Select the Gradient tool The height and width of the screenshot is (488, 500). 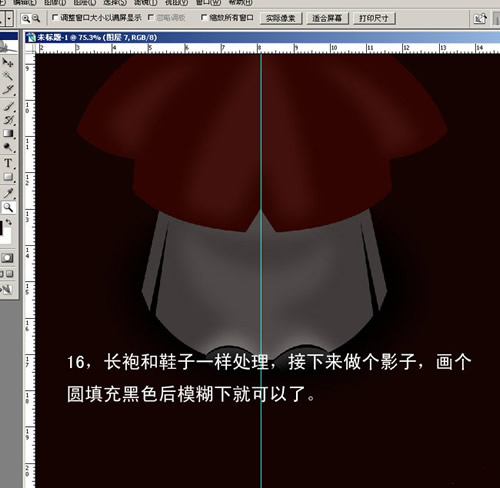point(8,133)
